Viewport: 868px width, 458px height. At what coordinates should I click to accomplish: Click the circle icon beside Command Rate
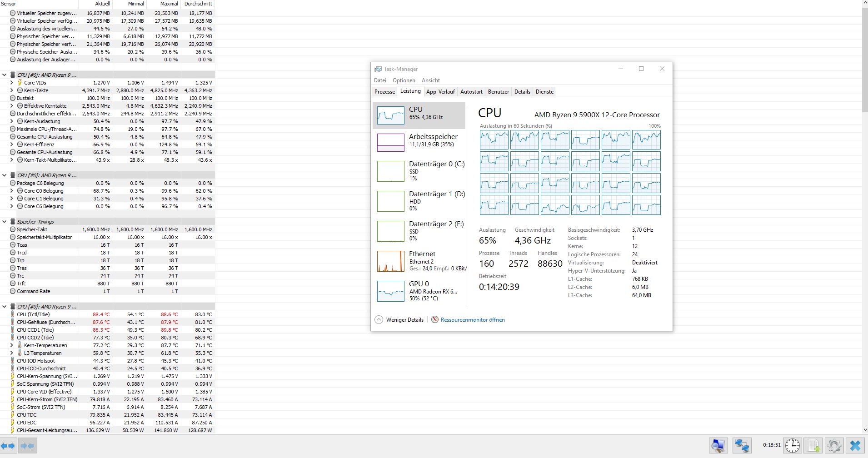13,291
